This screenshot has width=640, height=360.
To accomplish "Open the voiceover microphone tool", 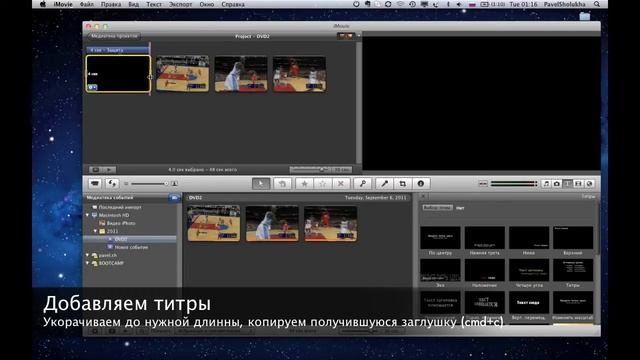I will point(384,184).
